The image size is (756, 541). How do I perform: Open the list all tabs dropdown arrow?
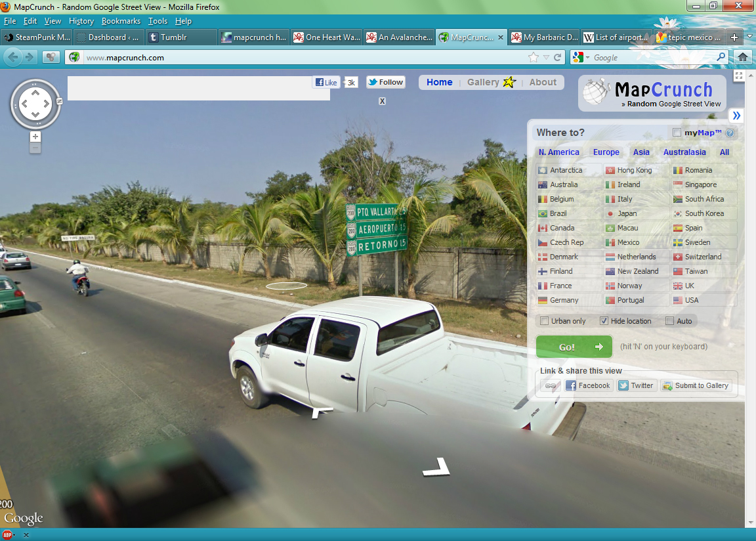[750, 37]
